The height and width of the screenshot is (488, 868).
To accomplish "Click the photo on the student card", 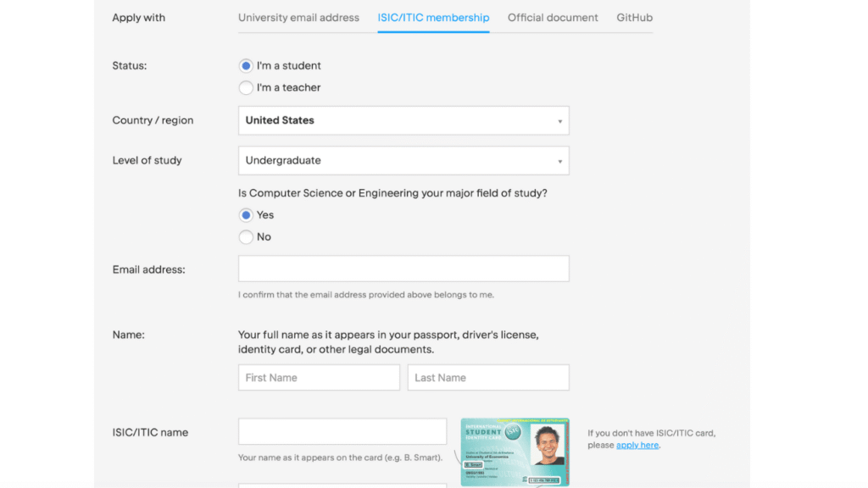I will pos(548,446).
